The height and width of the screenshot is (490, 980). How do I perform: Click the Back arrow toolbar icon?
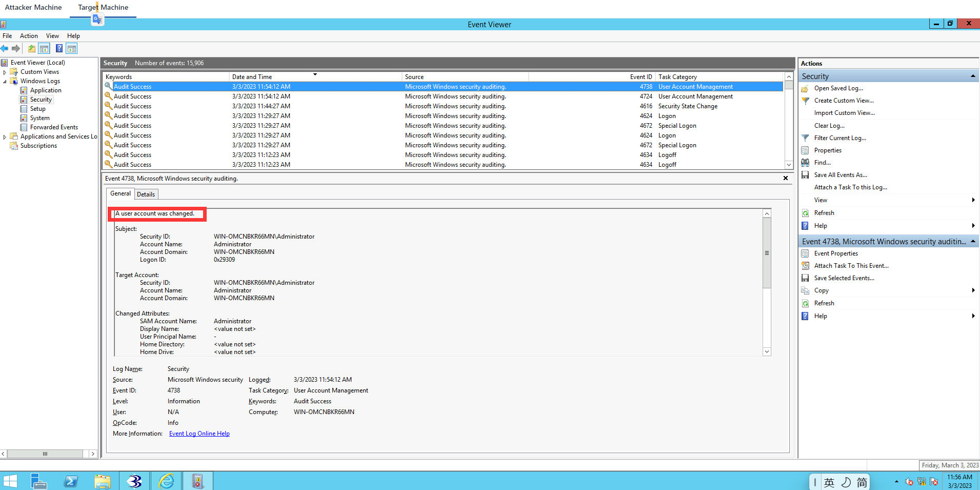click(x=5, y=49)
